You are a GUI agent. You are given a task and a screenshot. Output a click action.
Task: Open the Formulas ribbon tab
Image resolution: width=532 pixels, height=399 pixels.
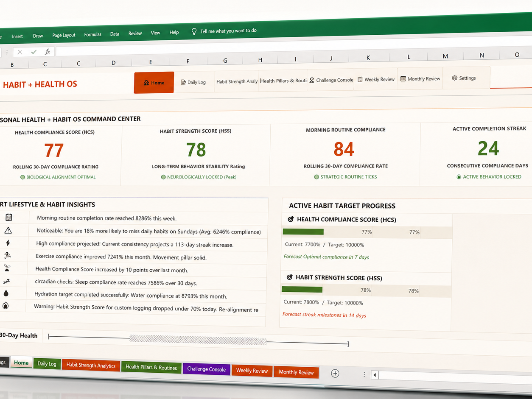(92, 35)
